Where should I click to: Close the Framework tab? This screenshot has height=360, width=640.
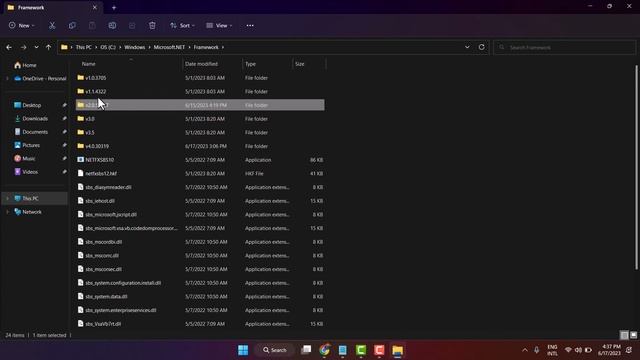point(95,7)
